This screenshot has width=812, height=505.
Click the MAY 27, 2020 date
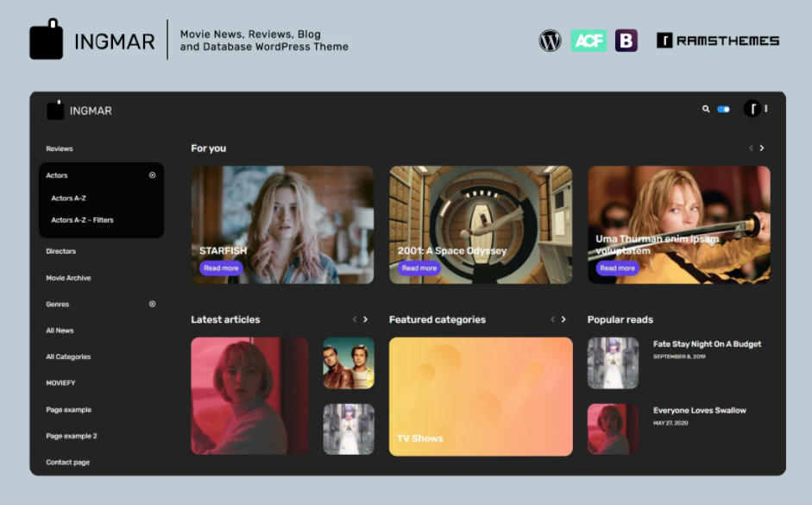670,423
